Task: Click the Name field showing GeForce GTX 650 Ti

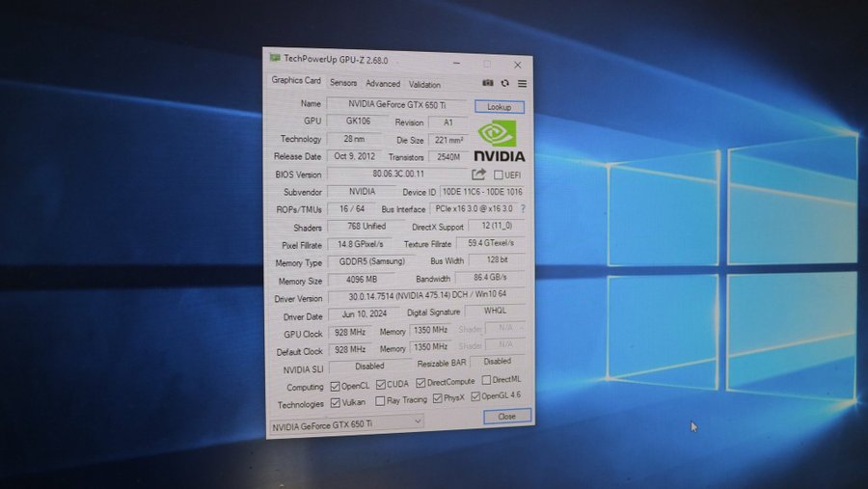Action: 396,104
